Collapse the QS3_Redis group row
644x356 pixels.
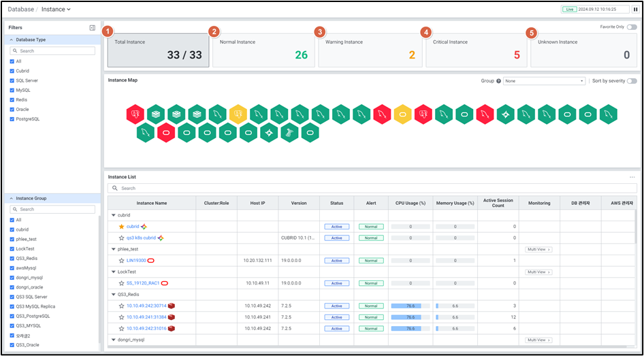point(113,295)
